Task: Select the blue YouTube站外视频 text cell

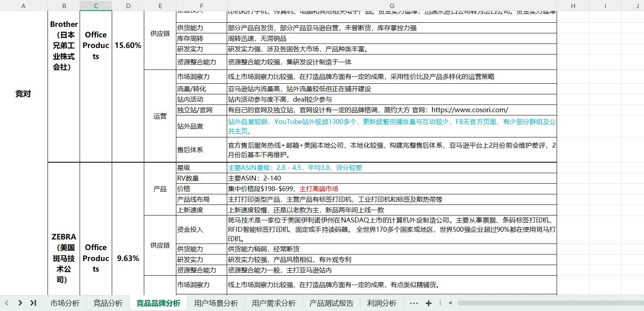Action: pyautogui.click(x=392, y=126)
